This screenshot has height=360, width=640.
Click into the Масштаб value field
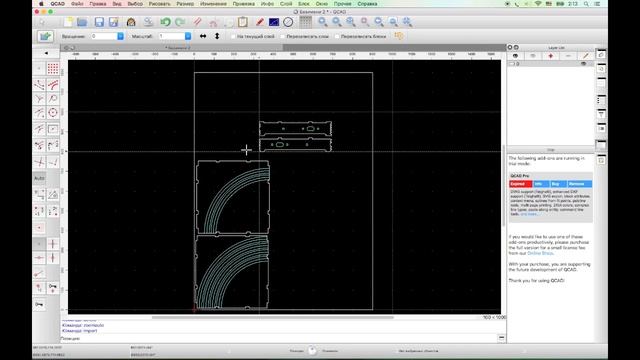171,36
